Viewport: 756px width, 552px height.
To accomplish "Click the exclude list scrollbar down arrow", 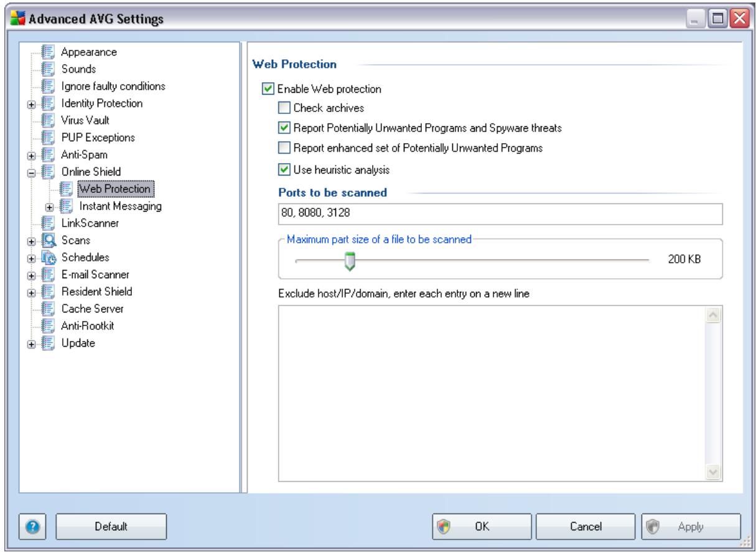I will (714, 473).
